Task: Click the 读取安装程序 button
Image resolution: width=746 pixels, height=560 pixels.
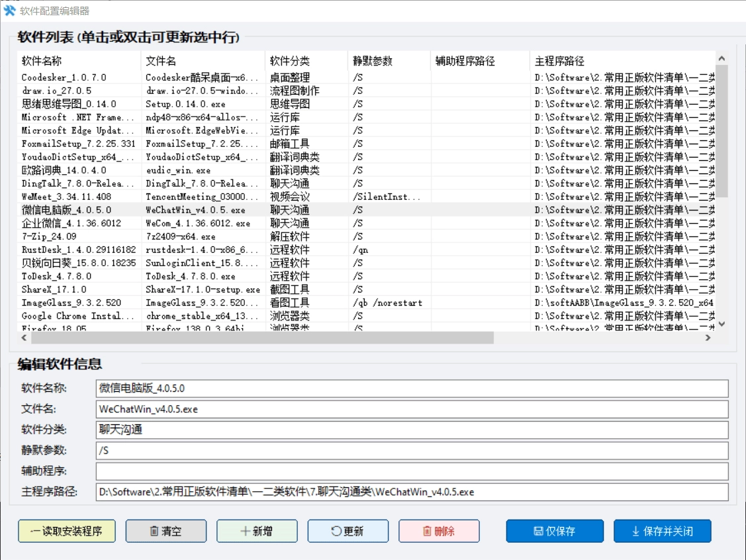Action: click(x=67, y=531)
